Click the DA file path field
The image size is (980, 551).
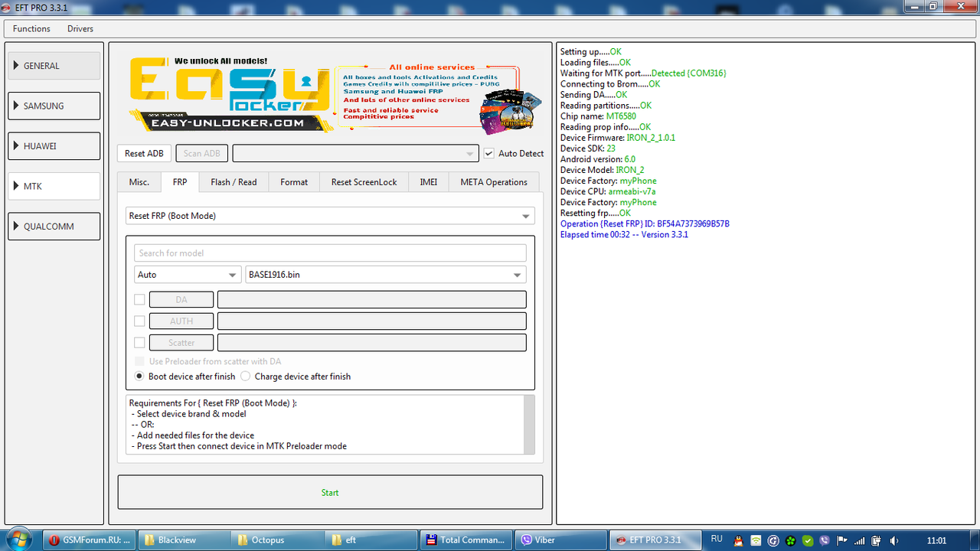[x=372, y=299]
